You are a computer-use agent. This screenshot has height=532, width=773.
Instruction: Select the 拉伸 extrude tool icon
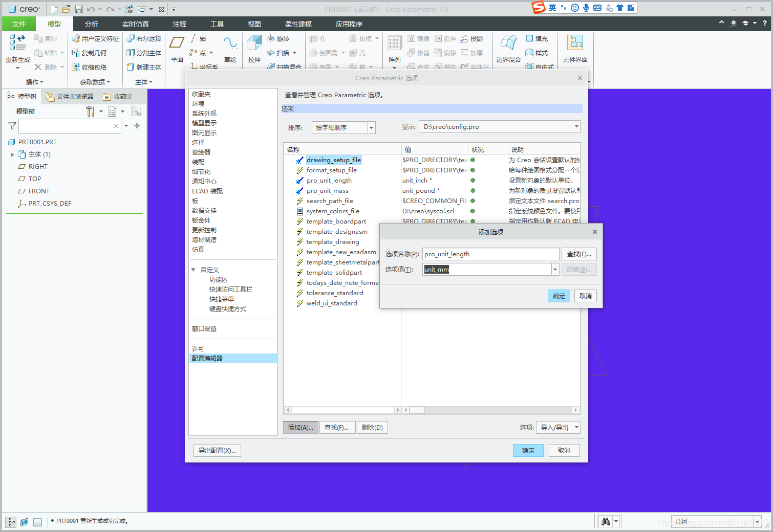tap(254, 42)
